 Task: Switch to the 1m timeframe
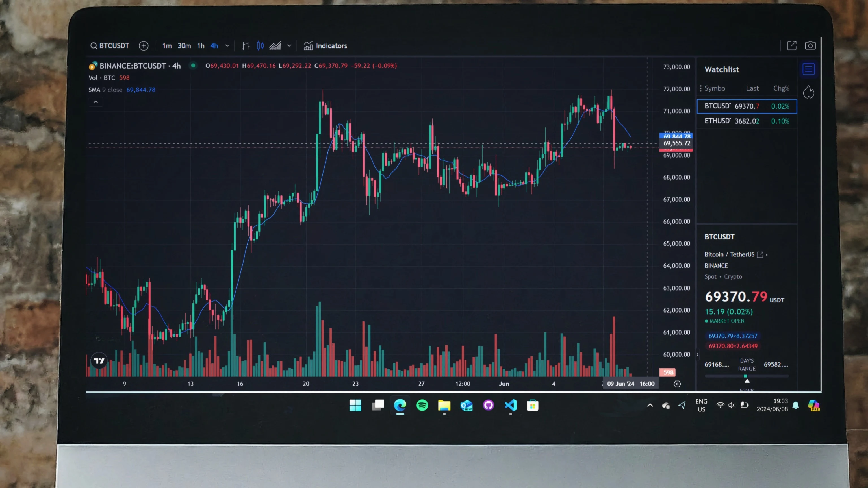pyautogui.click(x=167, y=46)
